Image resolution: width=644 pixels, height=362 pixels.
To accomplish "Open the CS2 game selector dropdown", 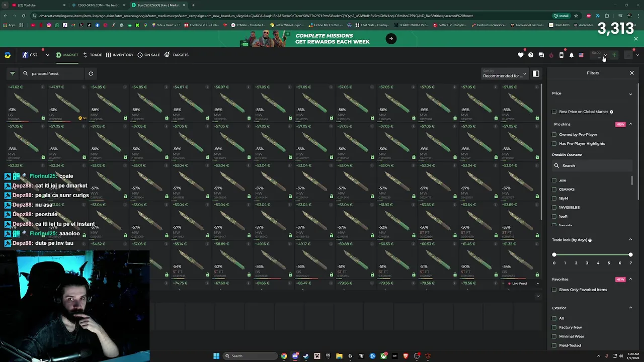I will [x=48, y=55].
